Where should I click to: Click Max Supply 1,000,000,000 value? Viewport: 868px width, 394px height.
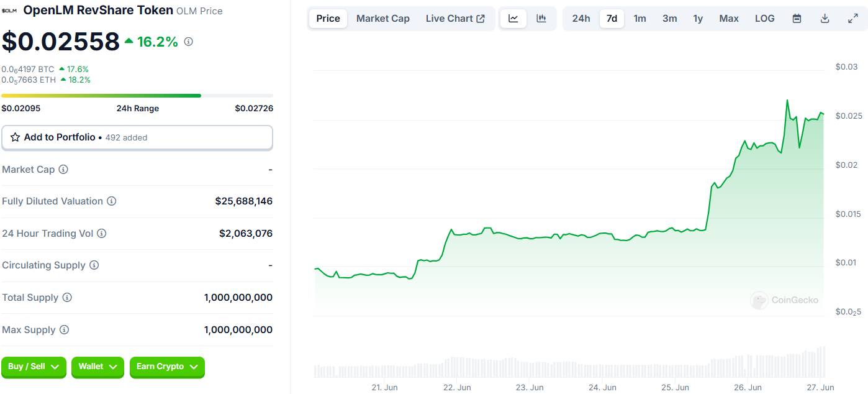point(238,330)
